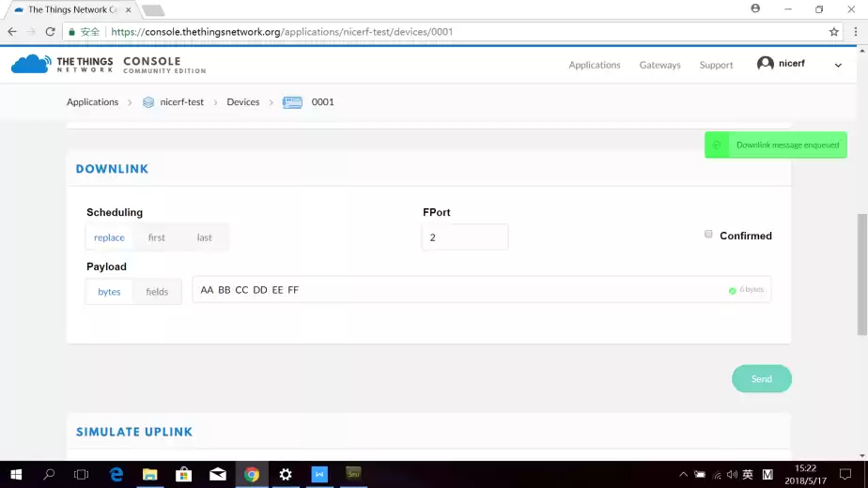Expand the nicerf user menu chevron
Viewport: 868px width, 488px height.
[x=838, y=65]
